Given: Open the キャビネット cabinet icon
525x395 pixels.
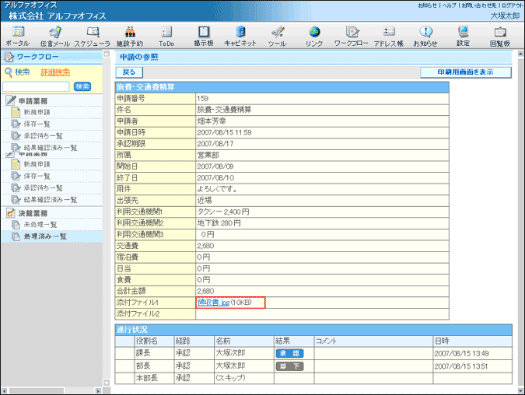Looking at the screenshot, I should coord(240,32).
